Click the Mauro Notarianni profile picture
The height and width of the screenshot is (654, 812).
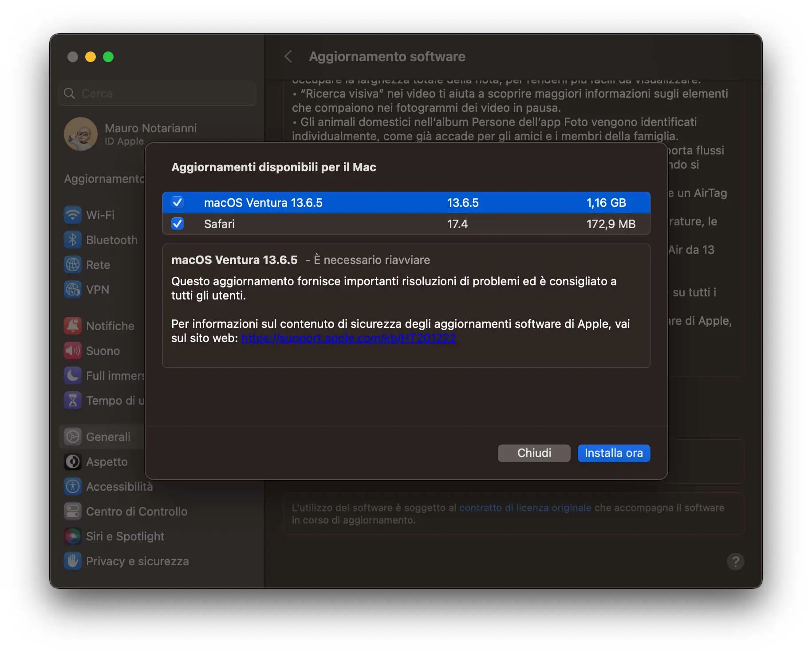(80, 134)
